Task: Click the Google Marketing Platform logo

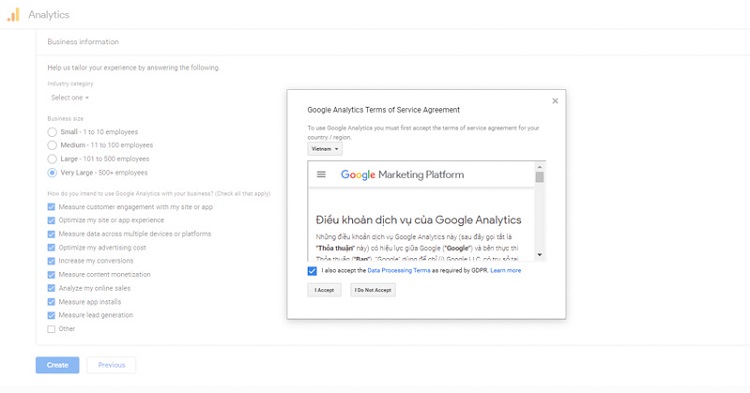Action: [x=402, y=175]
